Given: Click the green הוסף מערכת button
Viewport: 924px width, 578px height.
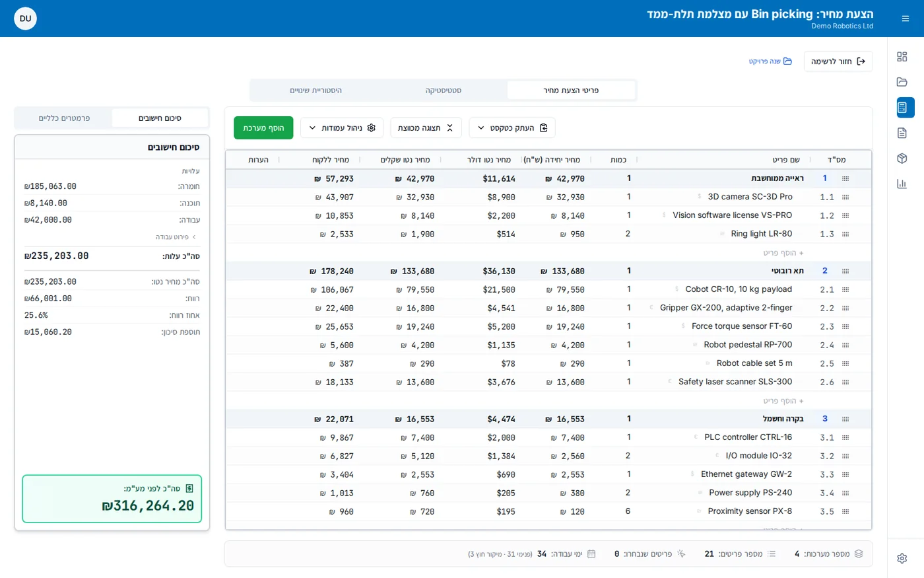Looking at the screenshot, I should pos(263,127).
